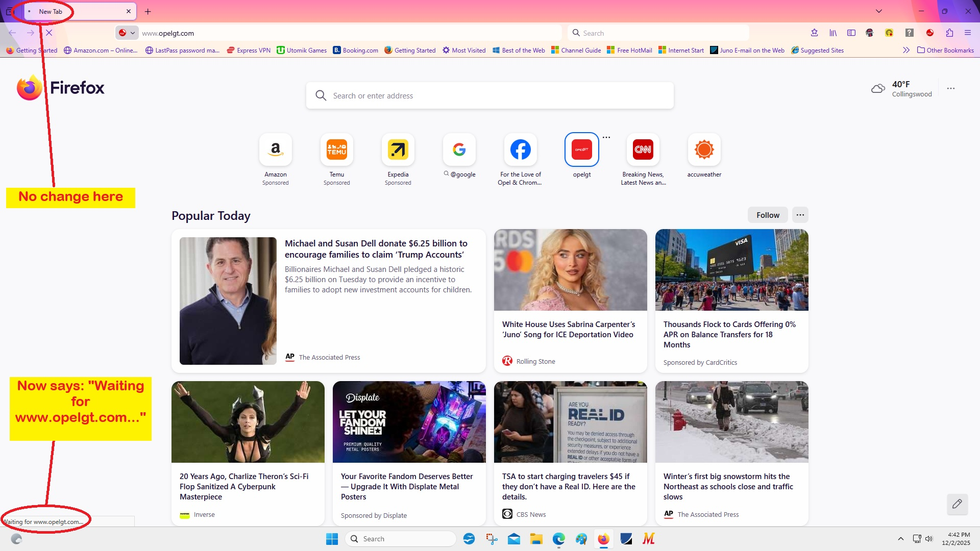Screen dimensions: 980x551
Task: Click the Follow button for Popular Today
Action: coord(768,215)
